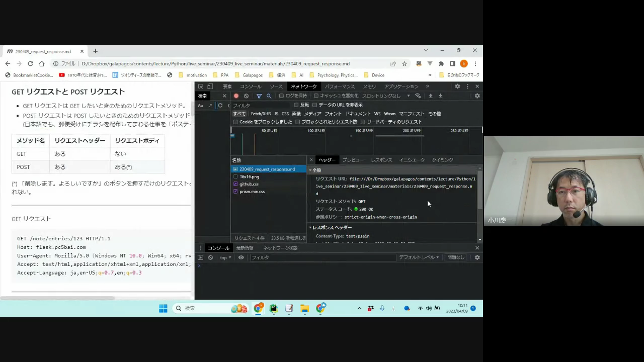Enable the ログを保持 checkbox
Image resolution: width=644 pixels, height=362 pixels.
click(282, 96)
